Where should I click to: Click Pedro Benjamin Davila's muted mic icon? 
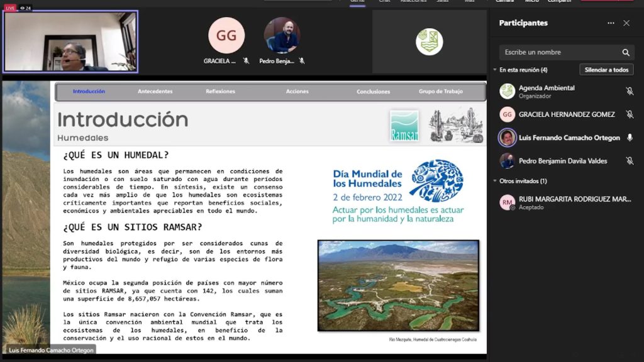[x=630, y=161]
